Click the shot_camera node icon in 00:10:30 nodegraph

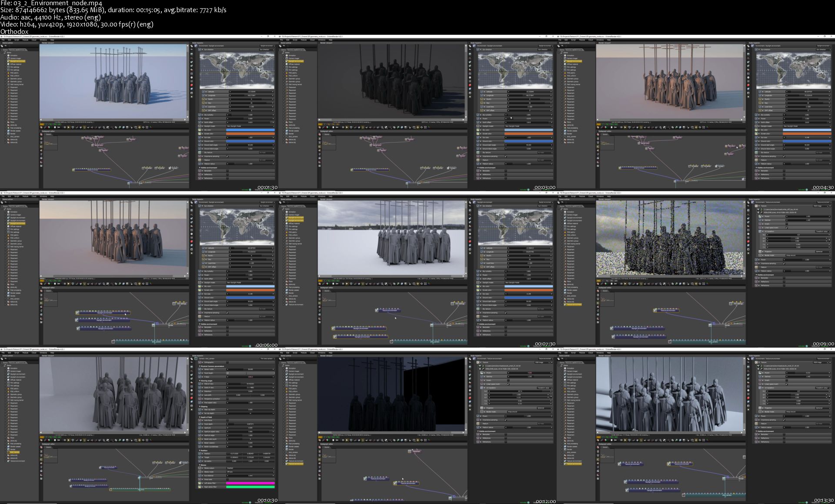[x=111, y=490]
